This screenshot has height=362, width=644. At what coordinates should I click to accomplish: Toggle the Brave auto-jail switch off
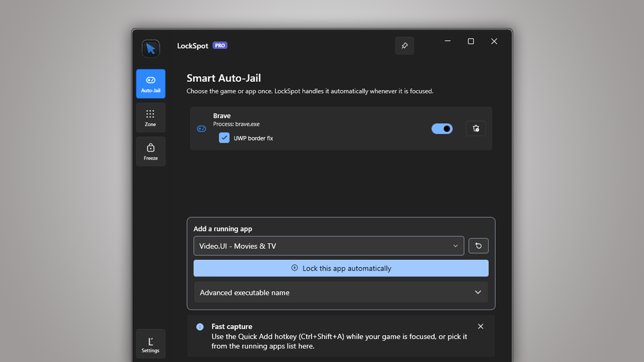[442, 129]
